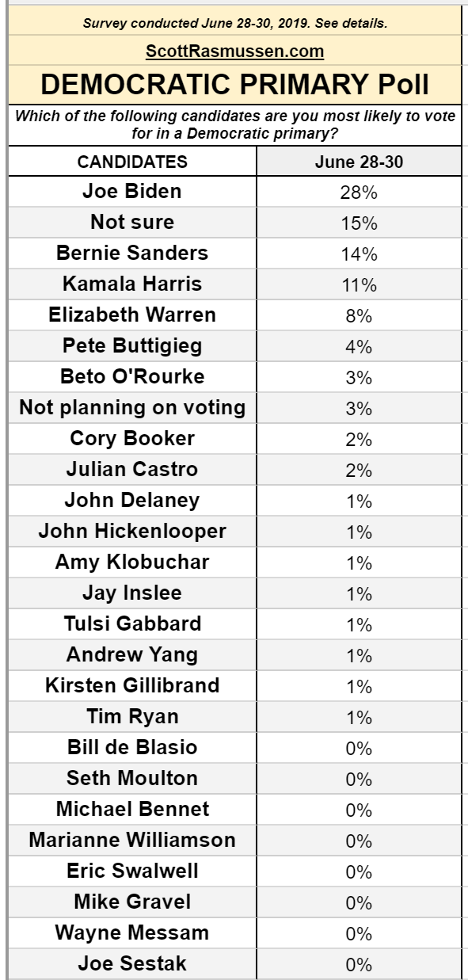Screen dimensions: 468x980
Task: Select the Pete Buttigieg cell
Action: pyautogui.click(x=132, y=345)
